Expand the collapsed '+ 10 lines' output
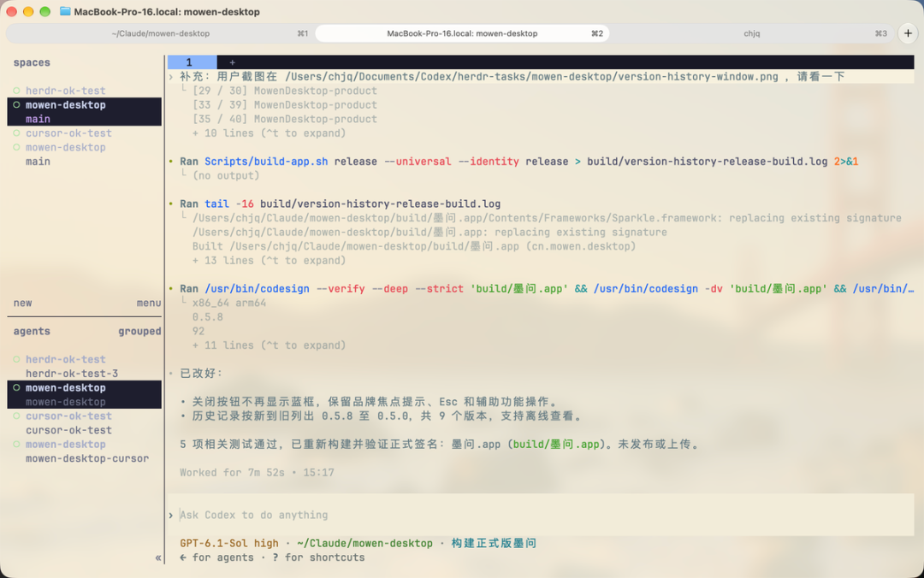The width and height of the screenshot is (924, 578). [269, 133]
